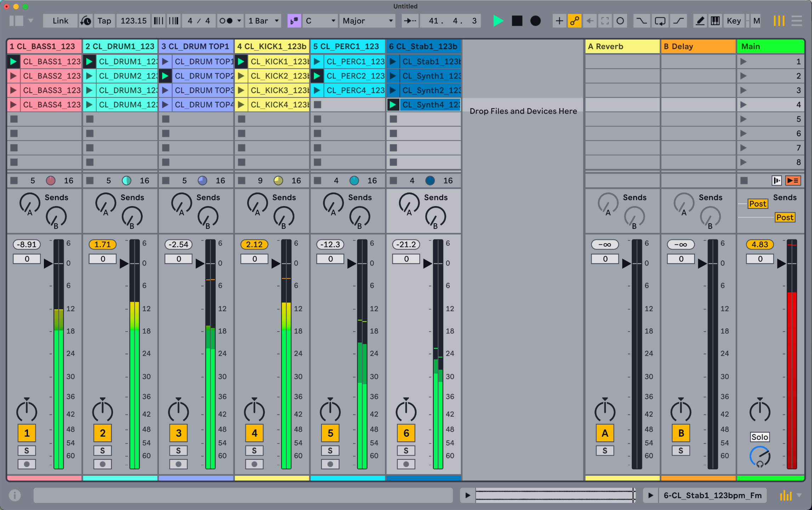The height and width of the screenshot is (510, 812).
Task: Click Back to Arrangement button in Main
Action: [793, 181]
